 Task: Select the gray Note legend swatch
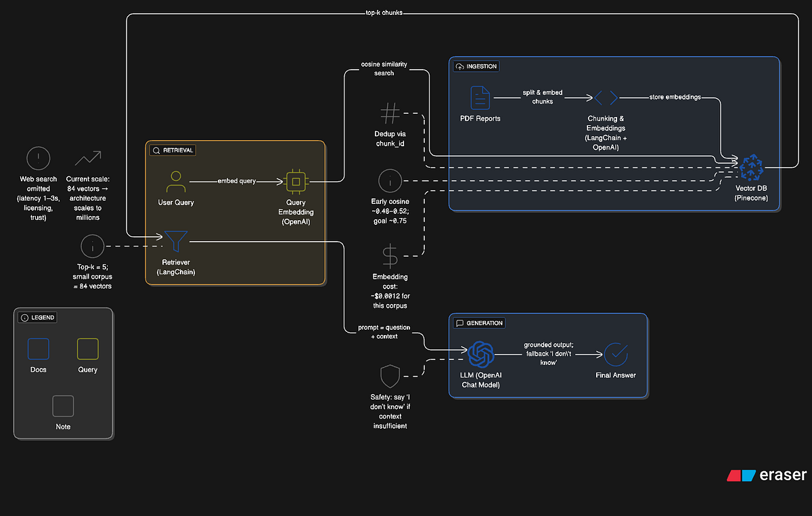coord(63,406)
